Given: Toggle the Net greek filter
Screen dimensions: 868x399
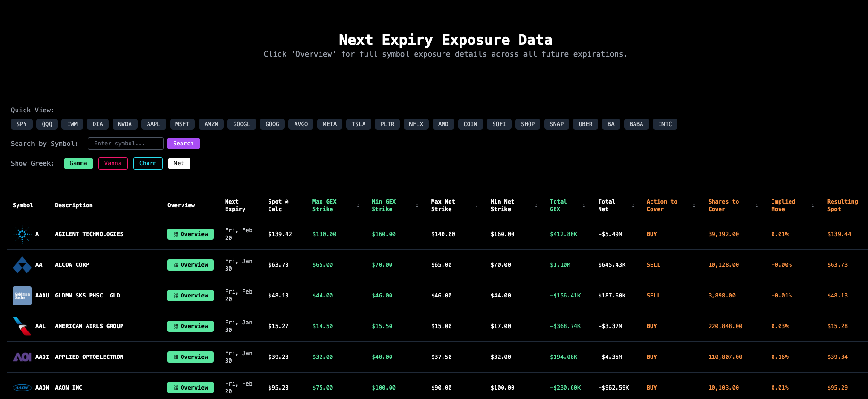Looking at the screenshot, I should 179,163.
